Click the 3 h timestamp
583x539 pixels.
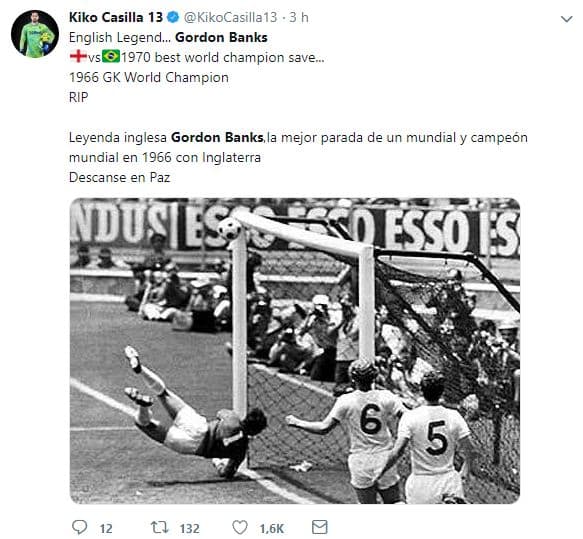[x=299, y=17]
